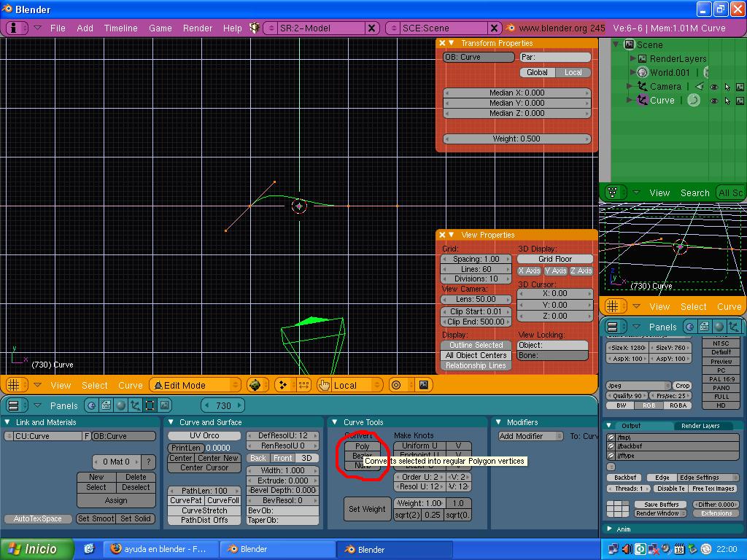Toggle Camera visibility eye in outliner
Screen dimensions: 747x560
coord(713,87)
